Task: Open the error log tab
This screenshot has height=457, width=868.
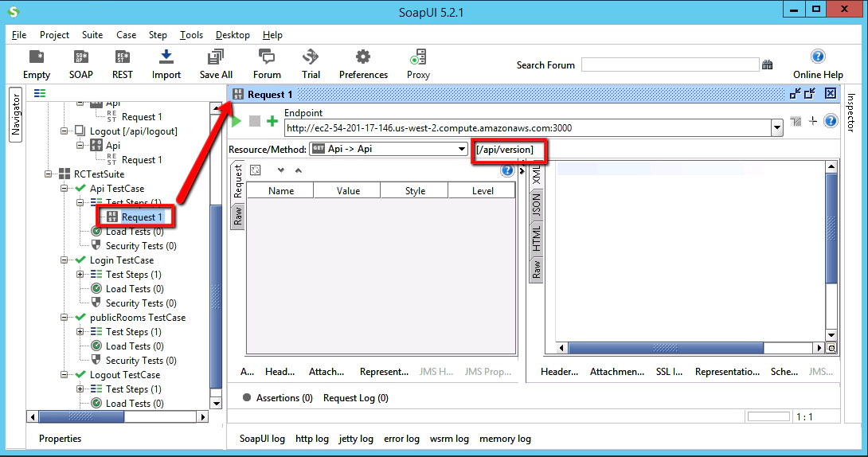Action: tap(401, 439)
